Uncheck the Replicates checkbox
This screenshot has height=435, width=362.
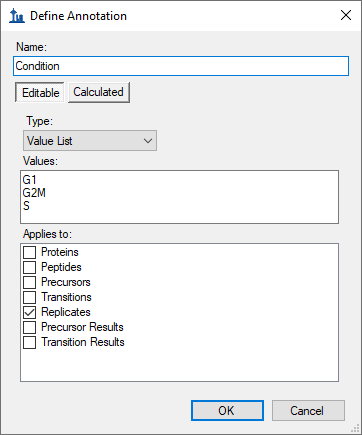[29, 312]
